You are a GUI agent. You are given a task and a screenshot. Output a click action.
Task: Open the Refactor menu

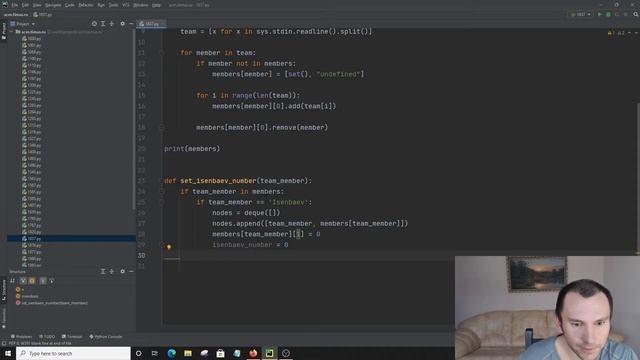[86, 5]
